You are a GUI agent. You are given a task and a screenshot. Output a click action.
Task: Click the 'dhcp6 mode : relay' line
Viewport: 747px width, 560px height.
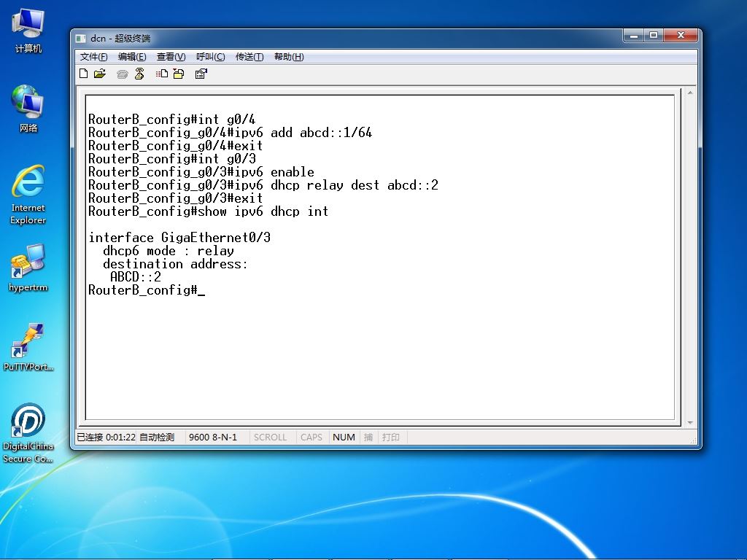point(169,251)
